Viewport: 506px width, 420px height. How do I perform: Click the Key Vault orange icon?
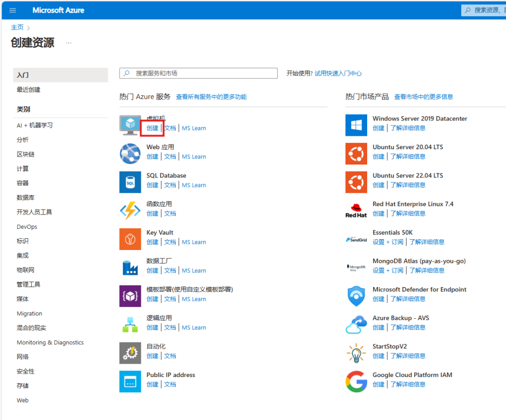coord(130,239)
